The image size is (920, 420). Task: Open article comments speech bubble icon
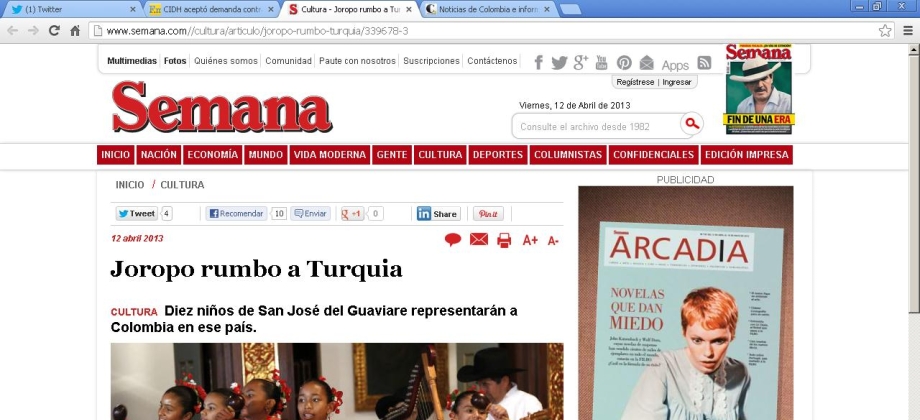point(452,239)
